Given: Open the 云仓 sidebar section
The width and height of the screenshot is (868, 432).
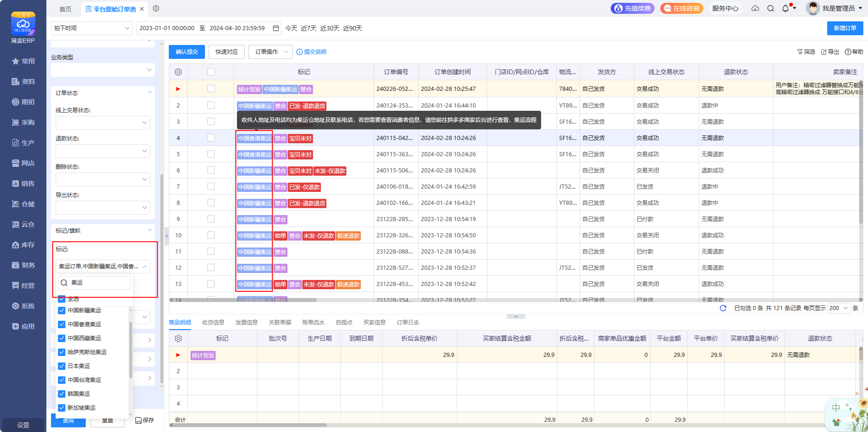Looking at the screenshot, I should 23,224.
